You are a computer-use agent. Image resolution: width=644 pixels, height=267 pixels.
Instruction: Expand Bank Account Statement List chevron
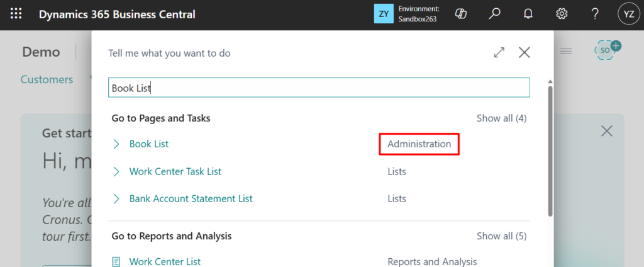pos(116,198)
